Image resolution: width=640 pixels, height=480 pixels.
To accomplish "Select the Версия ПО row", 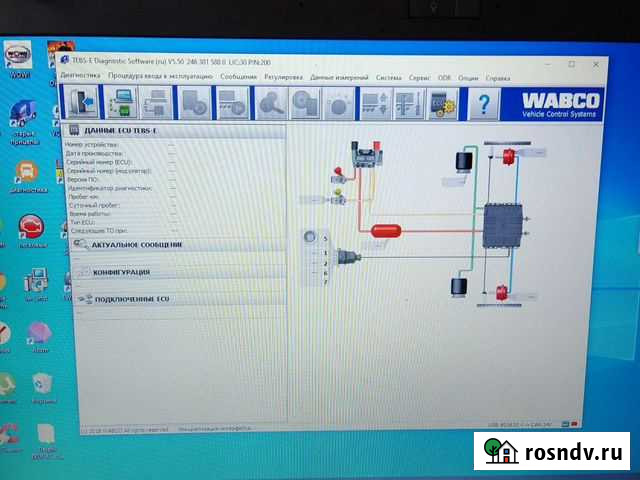I will [123, 180].
